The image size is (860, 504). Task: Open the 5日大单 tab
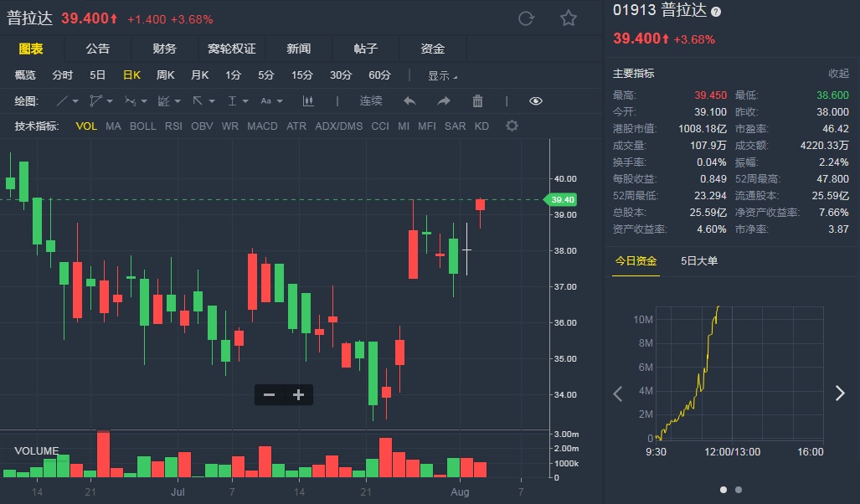(699, 260)
